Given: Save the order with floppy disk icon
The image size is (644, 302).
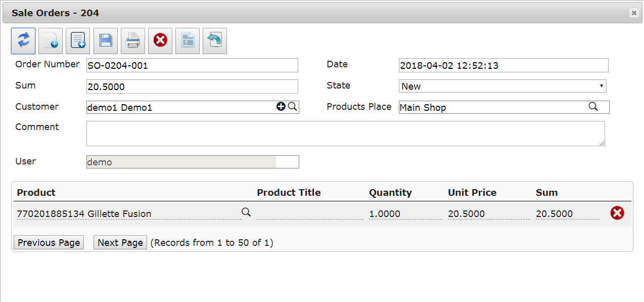Looking at the screenshot, I should 106,41.
